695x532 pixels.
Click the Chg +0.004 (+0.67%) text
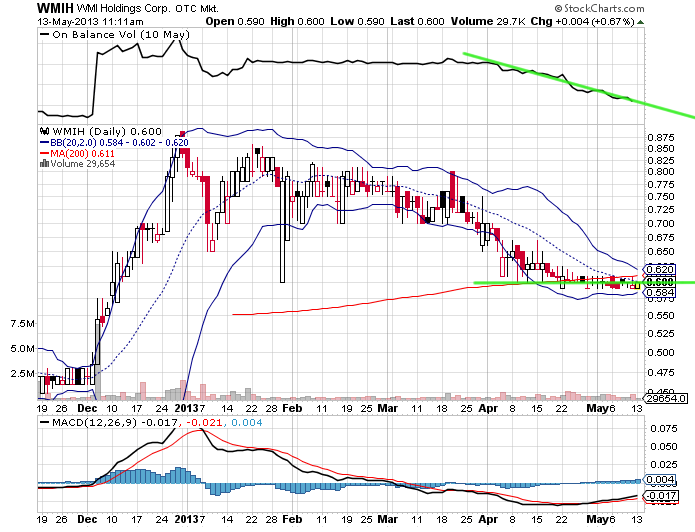click(x=582, y=21)
